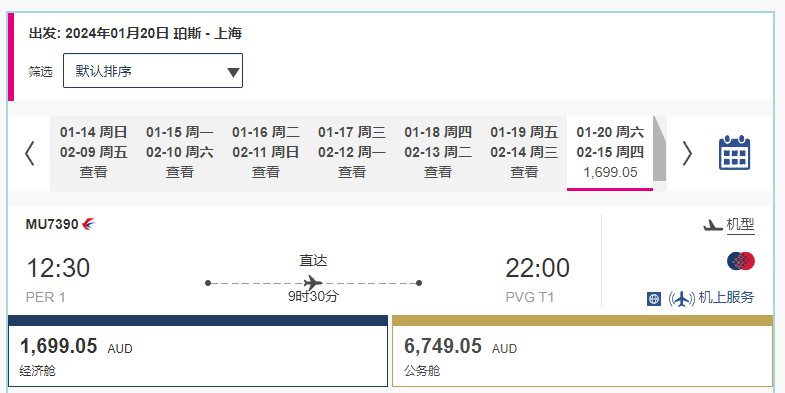The width and height of the screenshot is (785, 393).
Task: Select the 01-14 周日 date tab
Action: 93,153
